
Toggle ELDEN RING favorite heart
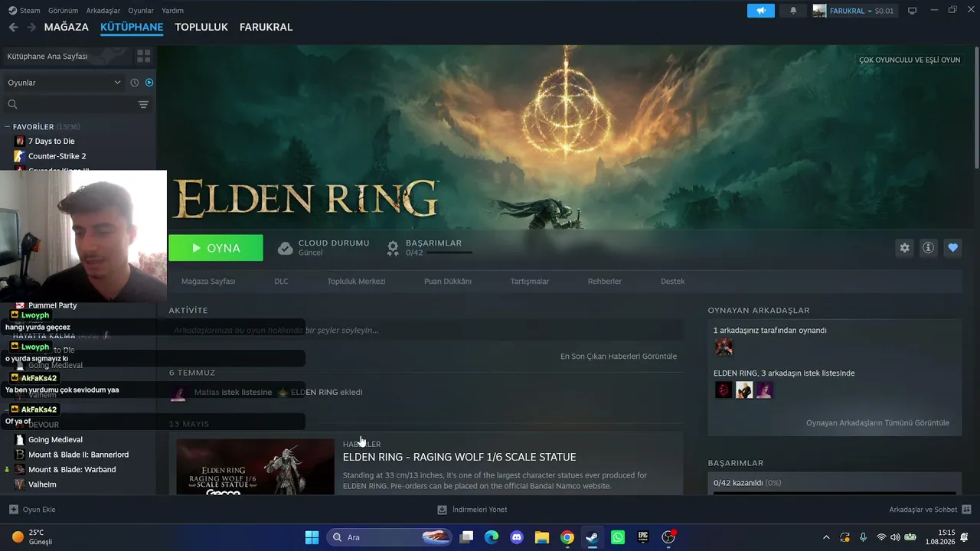pyautogui.click(x=952, y=248)
